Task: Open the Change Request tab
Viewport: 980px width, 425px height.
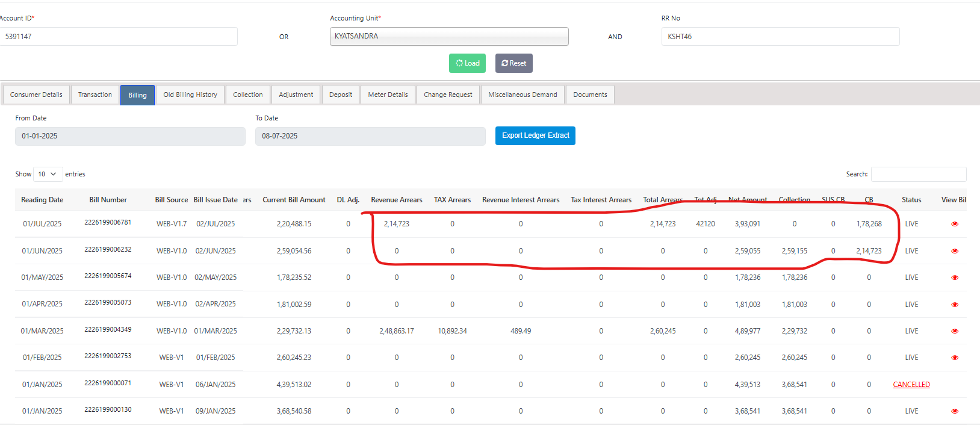Action: pyautogui.click(x=448, y=95)
